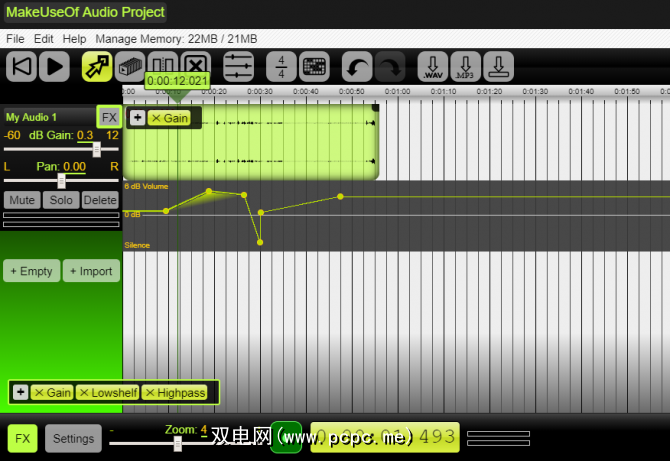
Task: Open Settings
Action: (x=73, y=438)
